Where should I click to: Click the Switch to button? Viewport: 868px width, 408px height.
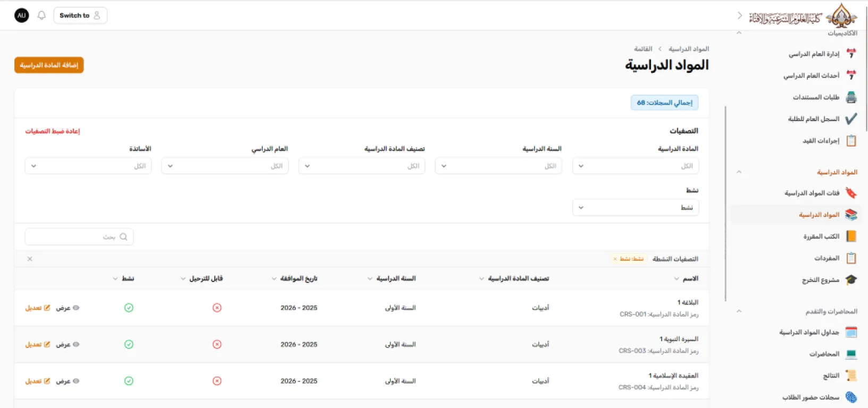pos(80,15)
